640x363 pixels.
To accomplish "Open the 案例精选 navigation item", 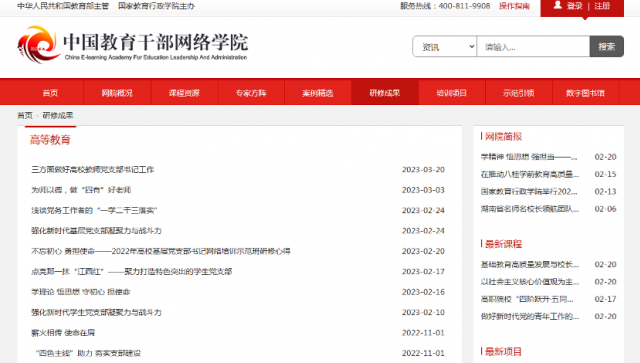I will point(318,93).
